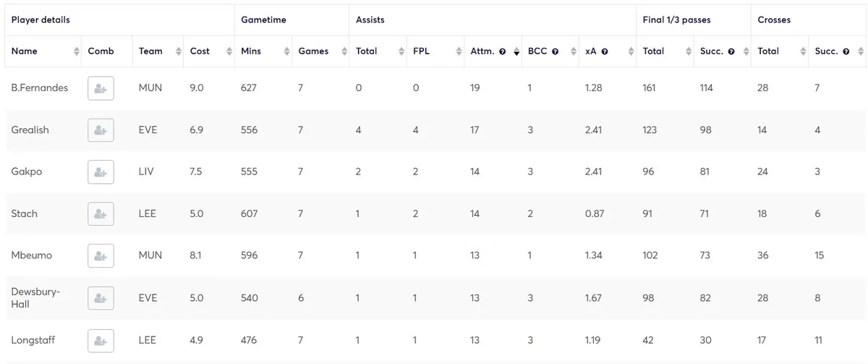Add B.Fernandes to comparison

[101, 88]
